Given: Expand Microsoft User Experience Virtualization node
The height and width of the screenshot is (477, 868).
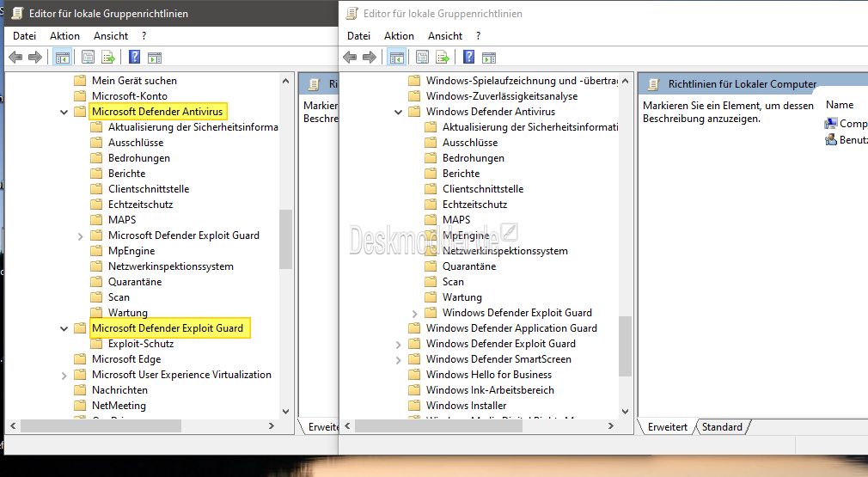Looking at the screenshot, I should click(64, 376).
